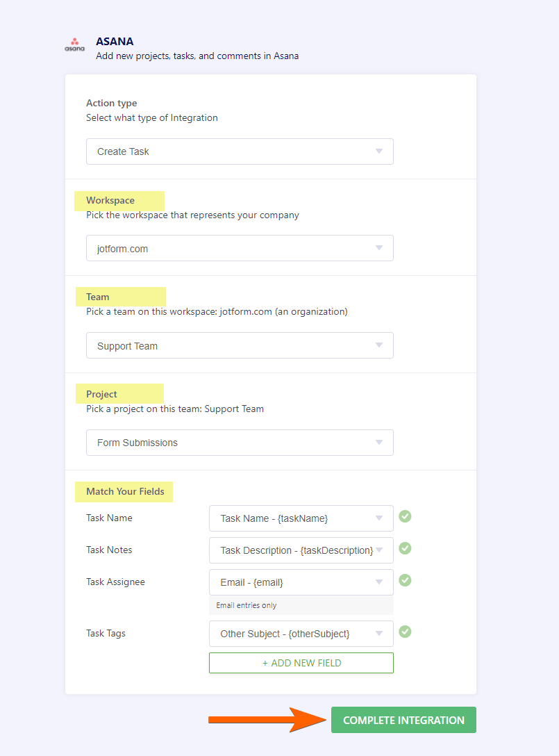Expand the Workspace jotform.com dropdown

tap(240, 248)
